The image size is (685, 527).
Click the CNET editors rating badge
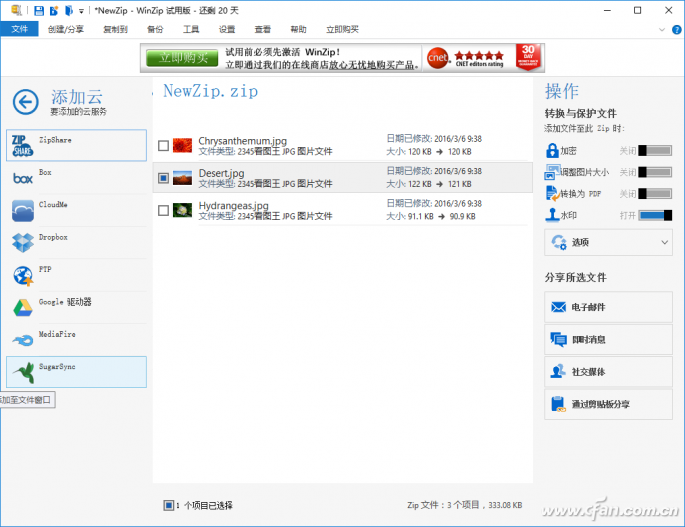(467, 58)
